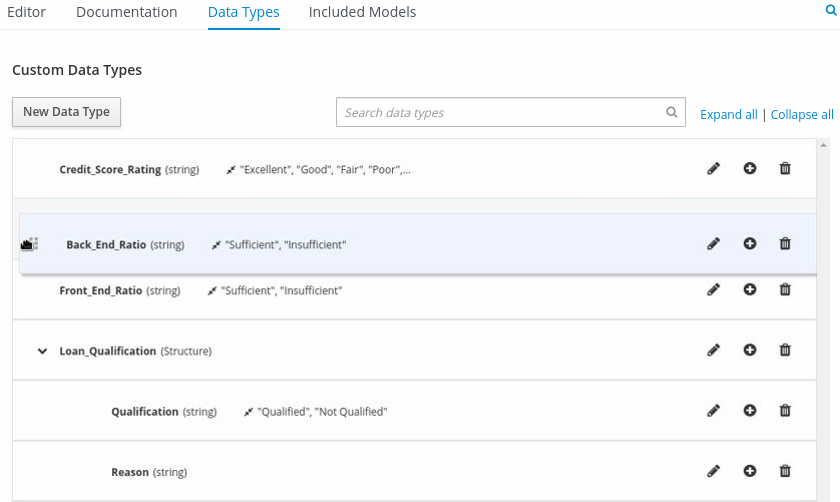Insert field into Loan_Qualification structure

(749, 351)
